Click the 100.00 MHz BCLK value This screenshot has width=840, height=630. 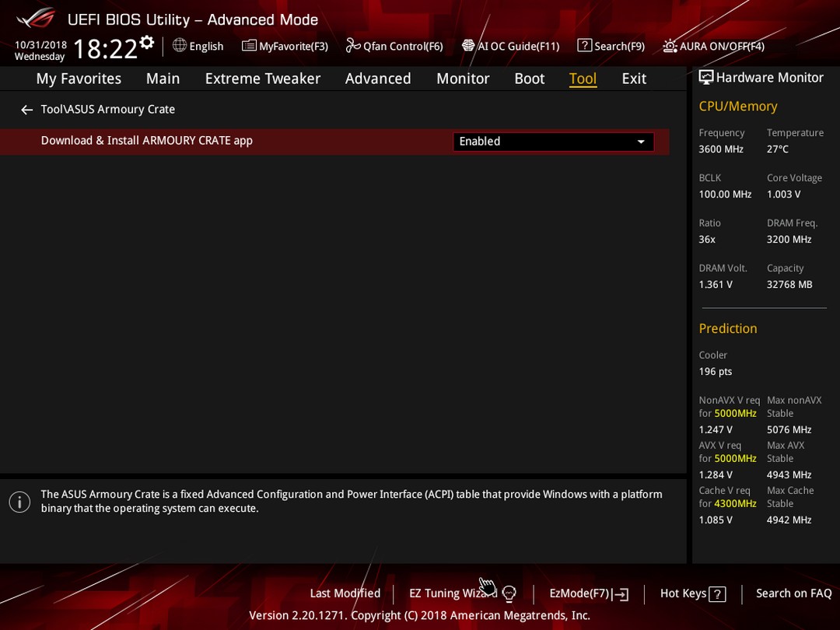pos(726,194)
